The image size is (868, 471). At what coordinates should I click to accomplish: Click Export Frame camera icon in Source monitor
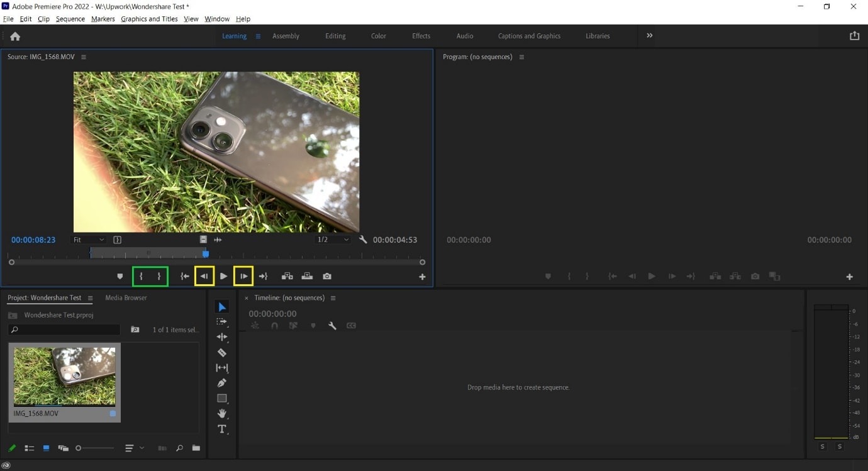point(327,276)
